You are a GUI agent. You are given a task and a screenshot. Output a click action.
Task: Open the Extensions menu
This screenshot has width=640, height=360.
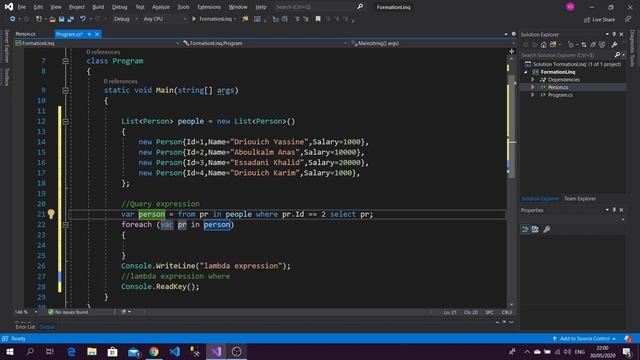click(x=209, y=7)
